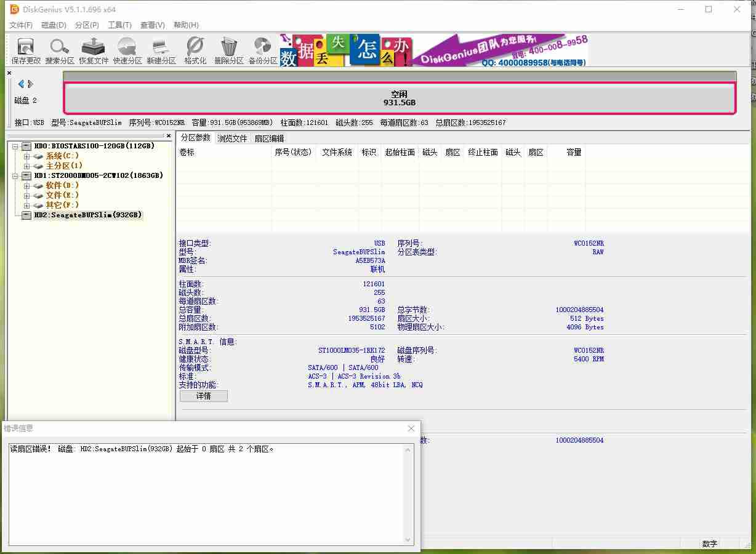Close the 错误信息 error dialog
This screenshot has height=554, width=756.
tap(411, 428)
